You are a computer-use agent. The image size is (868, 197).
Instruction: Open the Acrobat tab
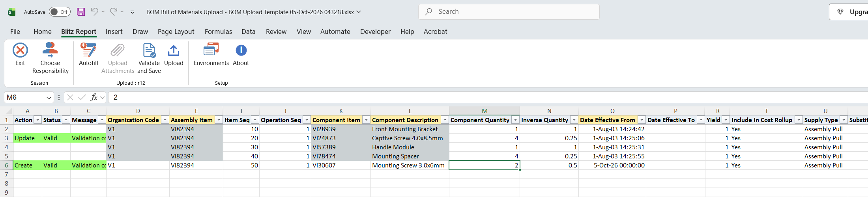pyautogui.click(x=436, y=32)
